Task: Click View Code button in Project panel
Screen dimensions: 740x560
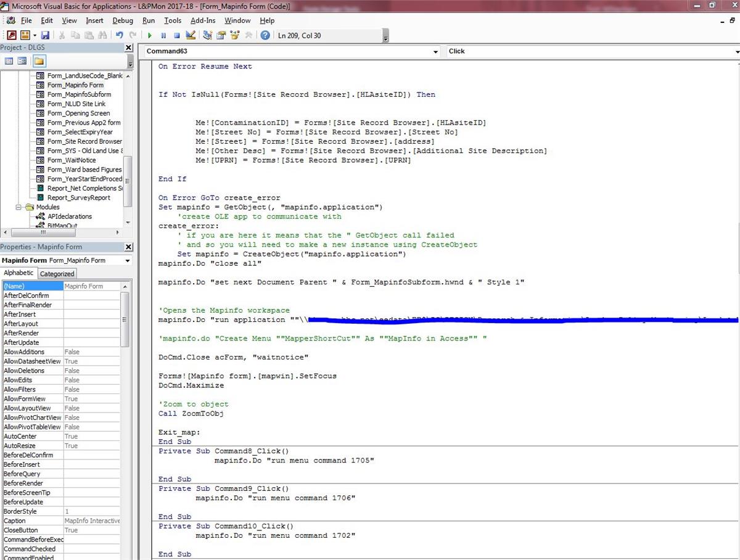Action: [9, 61]
